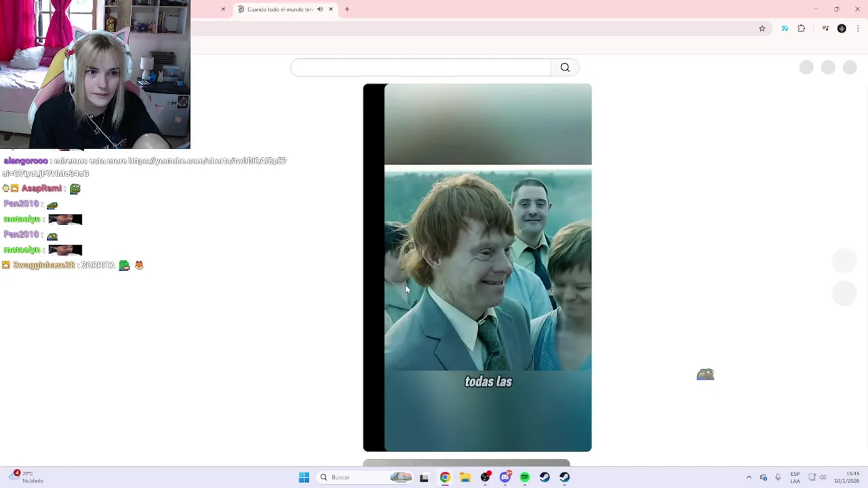Viewport: 868px width, 488px height.
Task: Click the Shorts video to pause it
Action: [x=477, y=268]
